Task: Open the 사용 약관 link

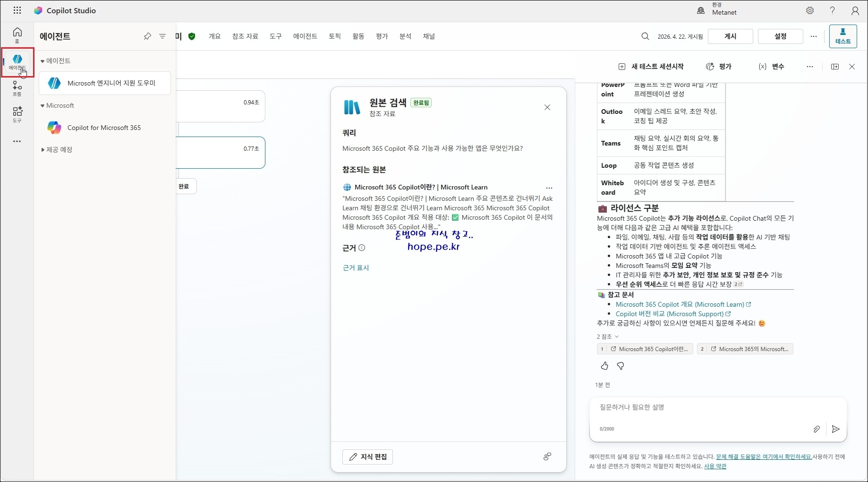Action: tap(715, 466)
